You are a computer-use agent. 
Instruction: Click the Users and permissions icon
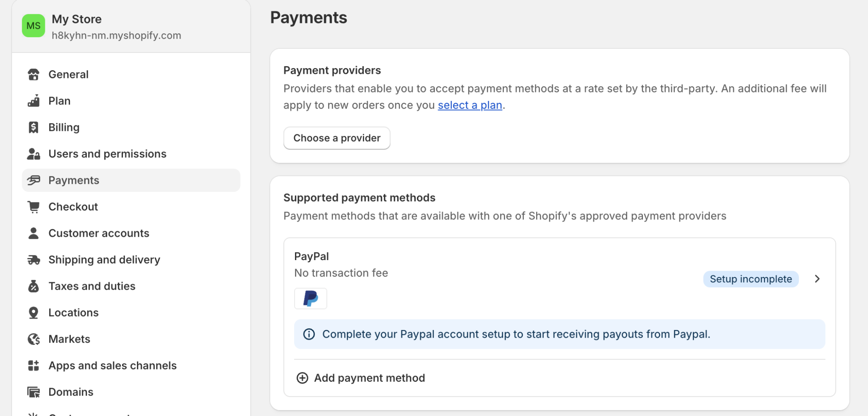click(x=33, y=153)
